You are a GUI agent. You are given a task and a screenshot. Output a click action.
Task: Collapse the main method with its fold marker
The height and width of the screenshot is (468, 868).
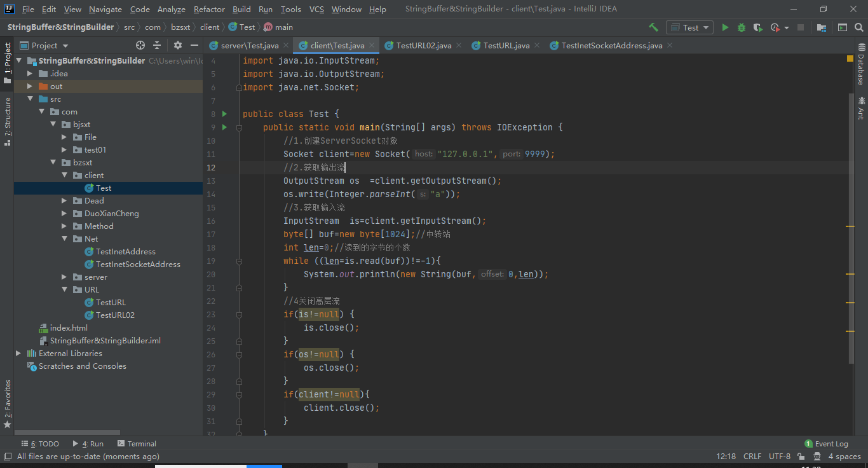(x=240, y=127)
